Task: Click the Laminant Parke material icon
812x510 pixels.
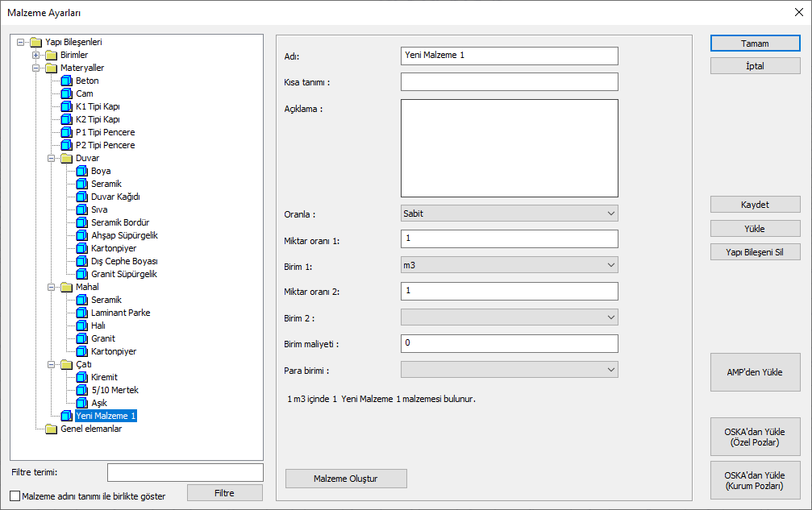Action: 81,313
